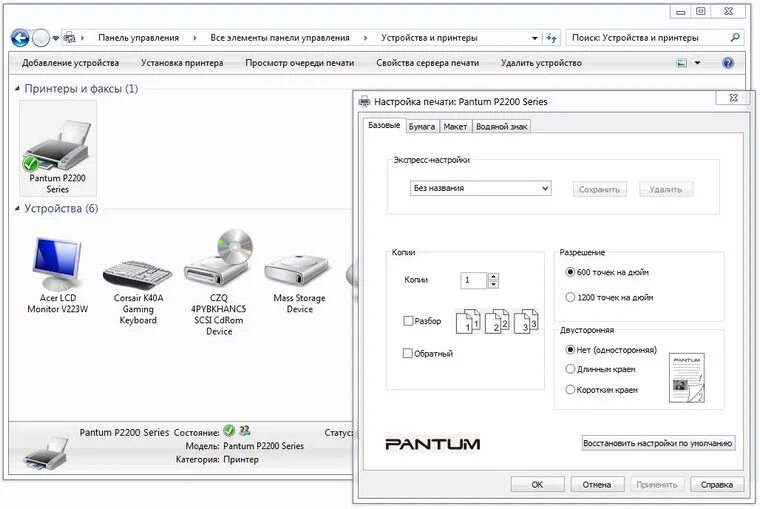Enable the Обратный checkbox
This screenshot has height=509, width=760.
(x=408, y=353)
